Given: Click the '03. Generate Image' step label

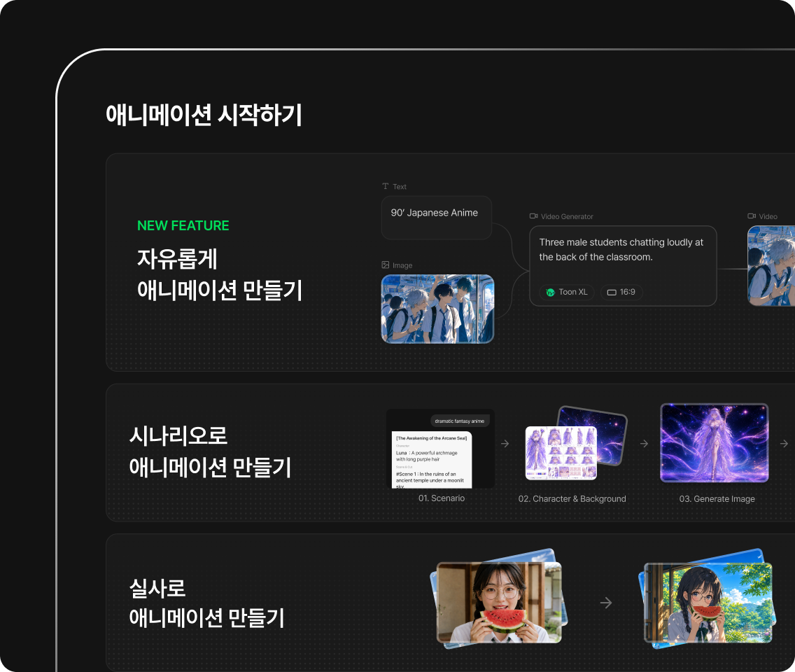Looking at the screenshot, I should [717, 499].
